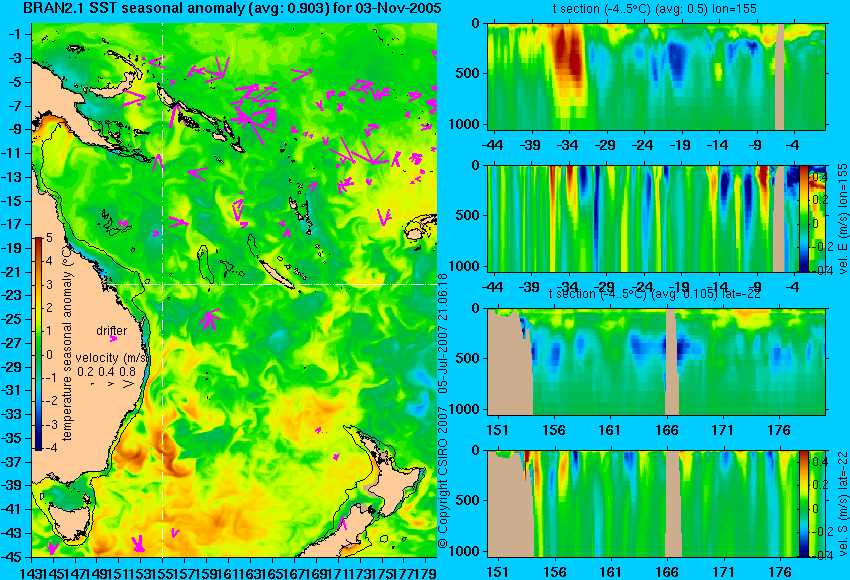The image size is (850, 580).
Task: Click the BRAN2.1 SST seasonal anomaly title
Action: [233, 8]
